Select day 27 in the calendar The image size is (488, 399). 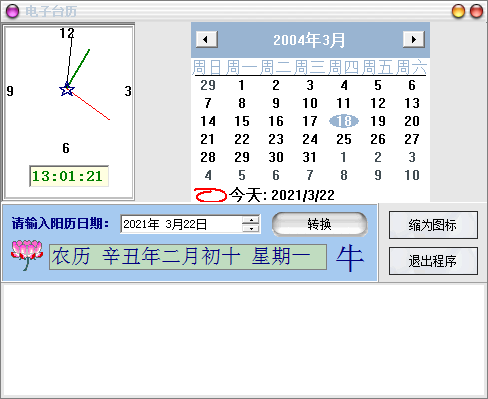tap(412, 139)
